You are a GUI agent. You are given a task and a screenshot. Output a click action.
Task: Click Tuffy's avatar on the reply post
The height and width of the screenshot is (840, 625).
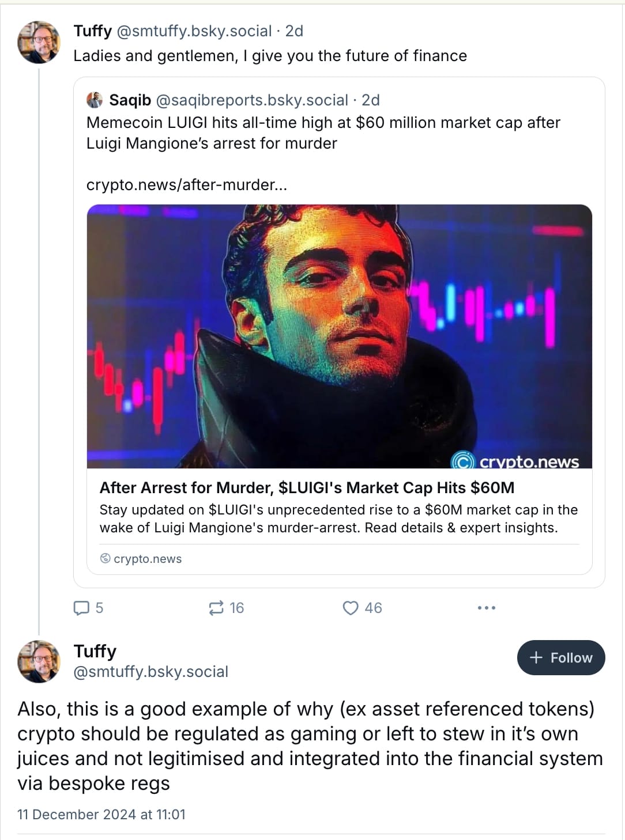coord(39,661)
